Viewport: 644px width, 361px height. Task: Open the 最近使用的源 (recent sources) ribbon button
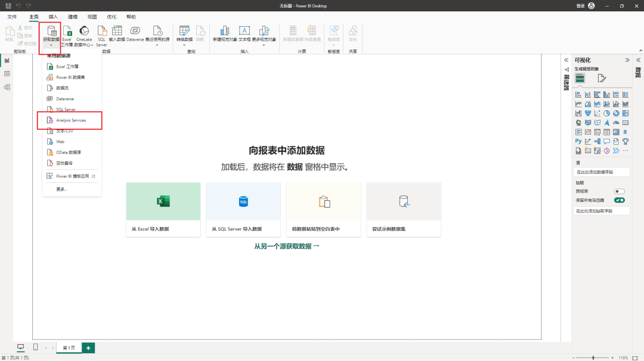click(x=157, y=36)
